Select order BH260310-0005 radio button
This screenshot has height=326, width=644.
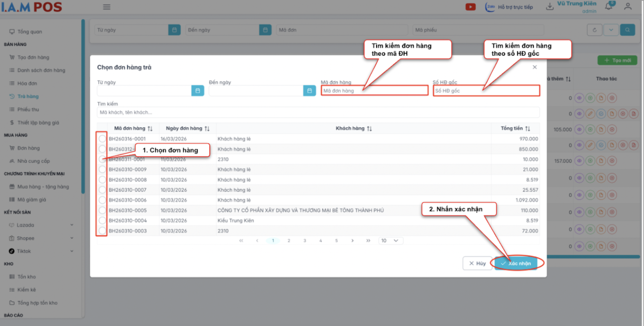102,210
